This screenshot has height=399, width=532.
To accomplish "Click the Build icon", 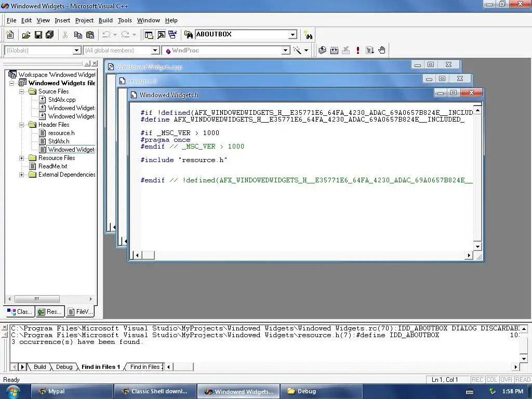I will (334, 50).
